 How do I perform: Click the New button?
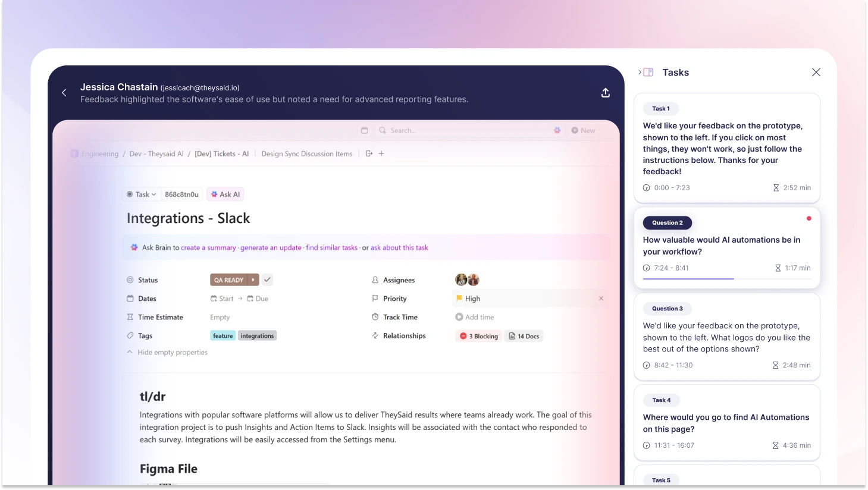pyautogui.click(x=583, y=130)
